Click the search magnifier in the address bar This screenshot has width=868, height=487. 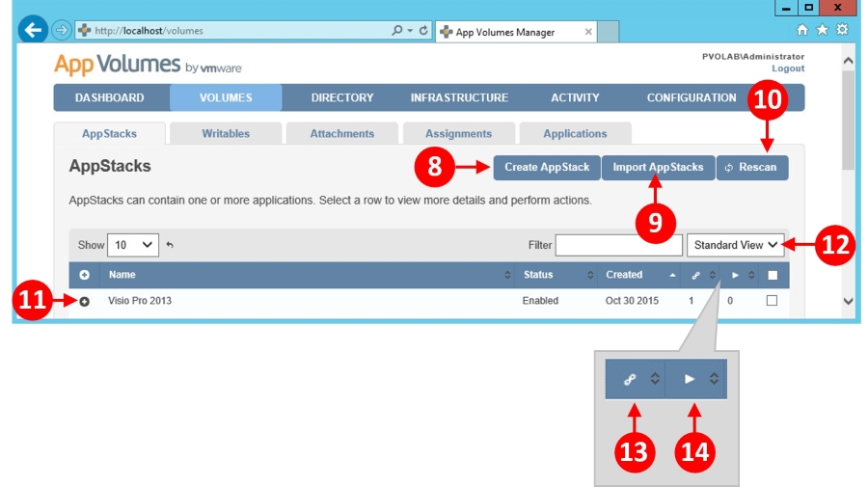[x=397, y=31]
